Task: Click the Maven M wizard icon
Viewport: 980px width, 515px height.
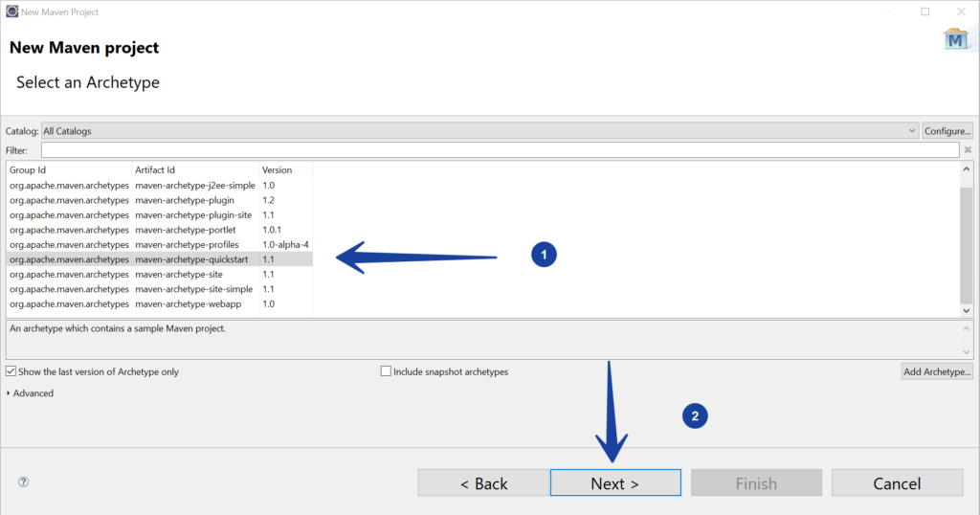Action: tap(955, 39)
